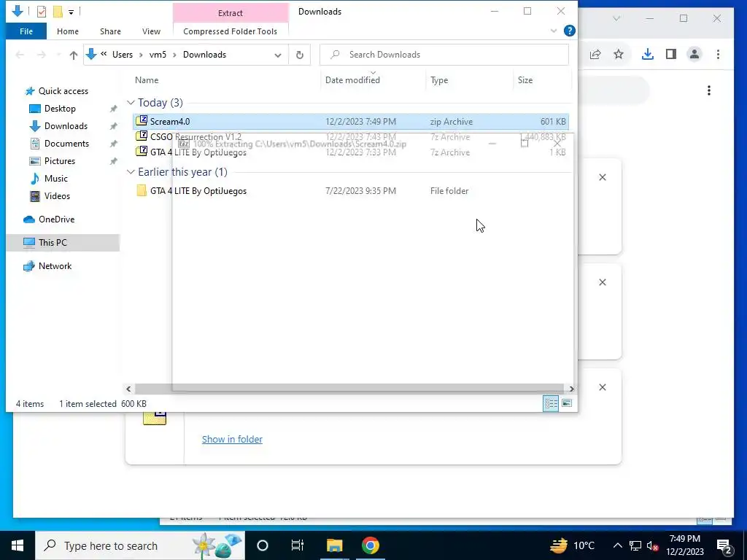Open the muted volume tray icon
The width and height of the screenshot is (747, 560).
point(653,545)
